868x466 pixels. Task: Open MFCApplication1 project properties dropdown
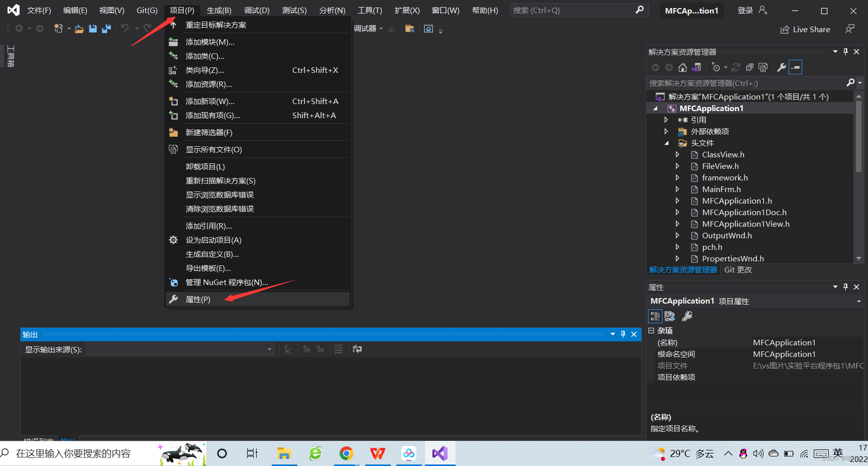pos(858,301)
